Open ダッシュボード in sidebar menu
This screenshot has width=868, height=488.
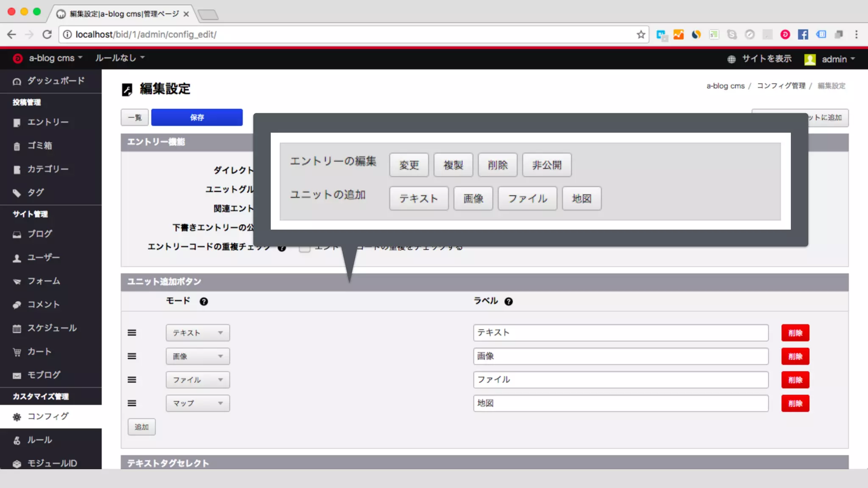[56, 81]
